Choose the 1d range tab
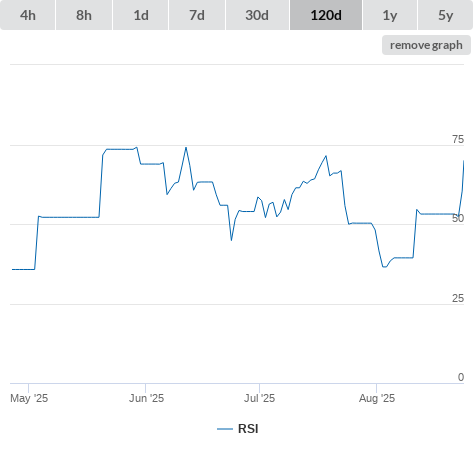This screenshot has height=455, width=474. 141,15
